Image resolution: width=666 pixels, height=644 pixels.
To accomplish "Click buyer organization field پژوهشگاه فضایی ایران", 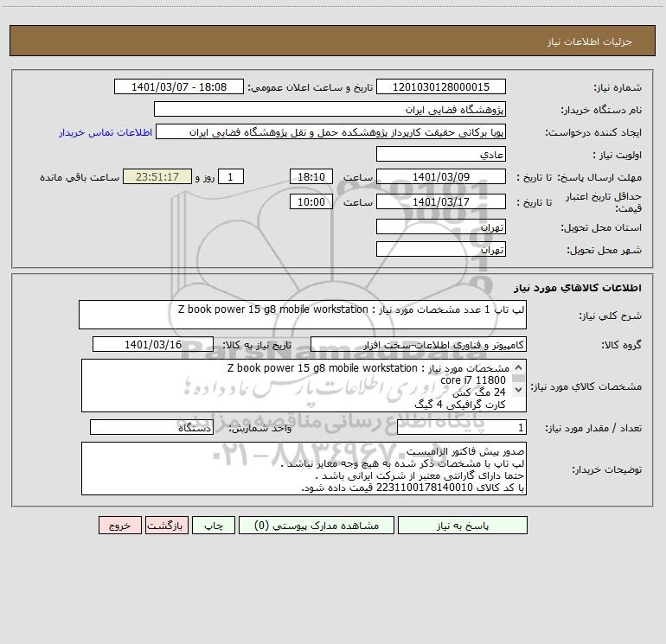I will click(x=330, y=110).
